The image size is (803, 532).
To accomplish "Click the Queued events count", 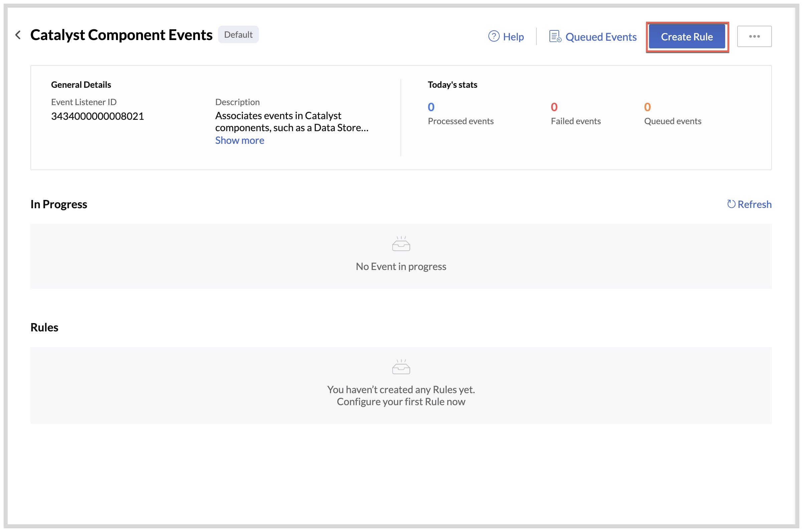I will tap(647, 106).
